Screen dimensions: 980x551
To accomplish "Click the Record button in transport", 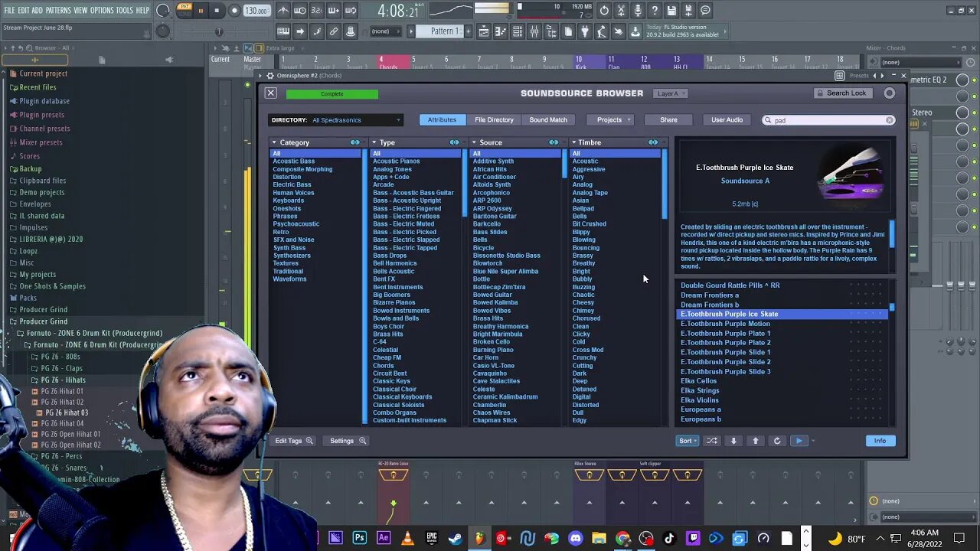I will (234, 11).
